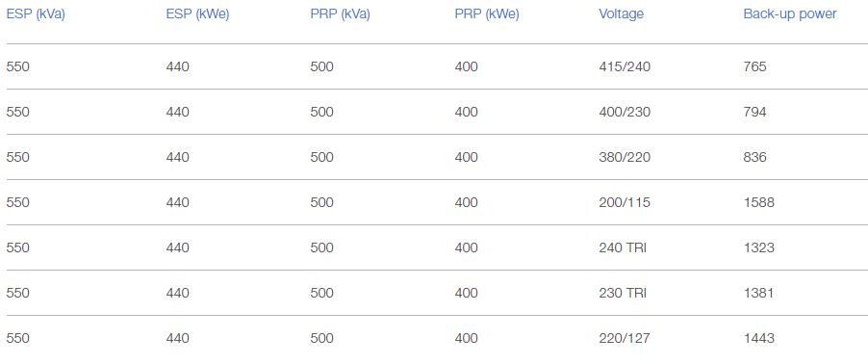Click the 200/115 voltage value
Image resolution: width=868 pixels, height=364 pixels.
point(625,203)
